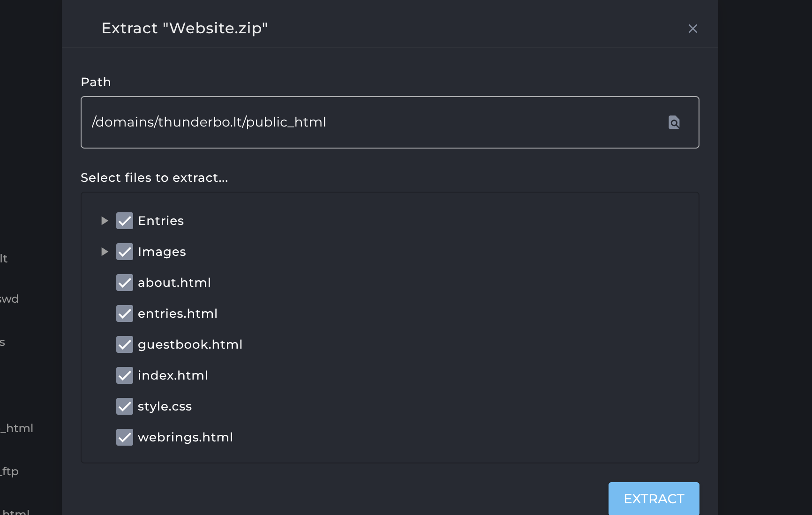
Task: Uncheck the webrings.html checkbox
Action: [x=125, y=437]
